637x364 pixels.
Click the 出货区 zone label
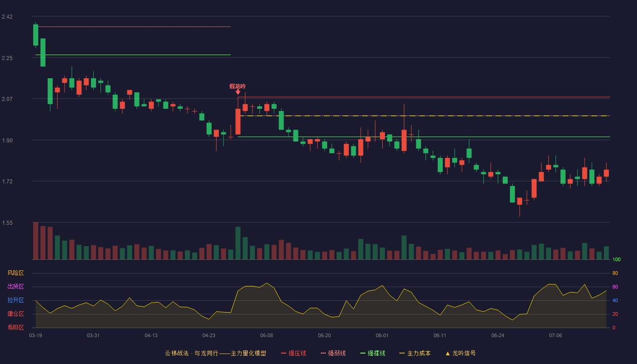15,287
